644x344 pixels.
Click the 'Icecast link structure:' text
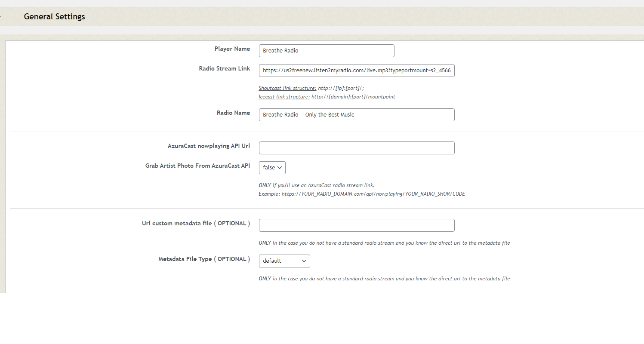coord(284,97)
